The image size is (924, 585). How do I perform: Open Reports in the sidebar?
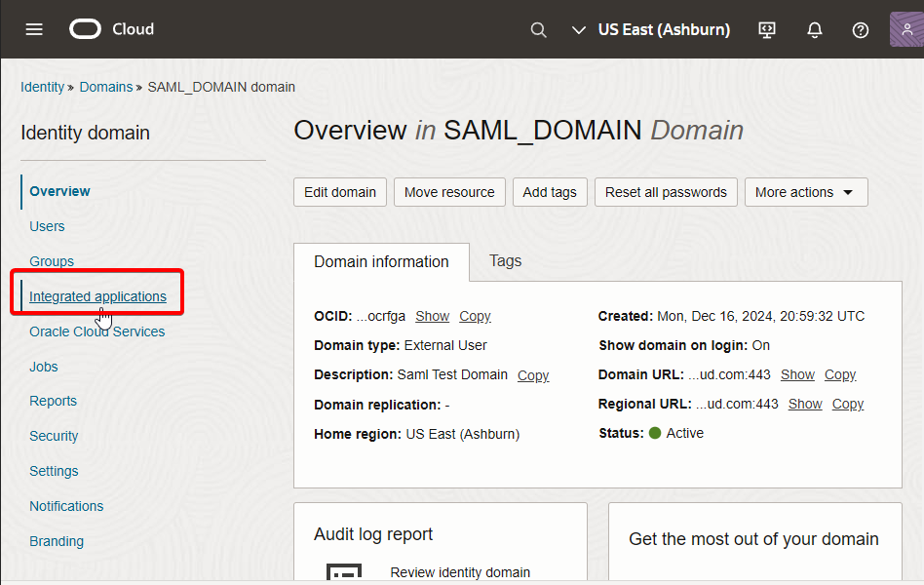click(53, 401)
